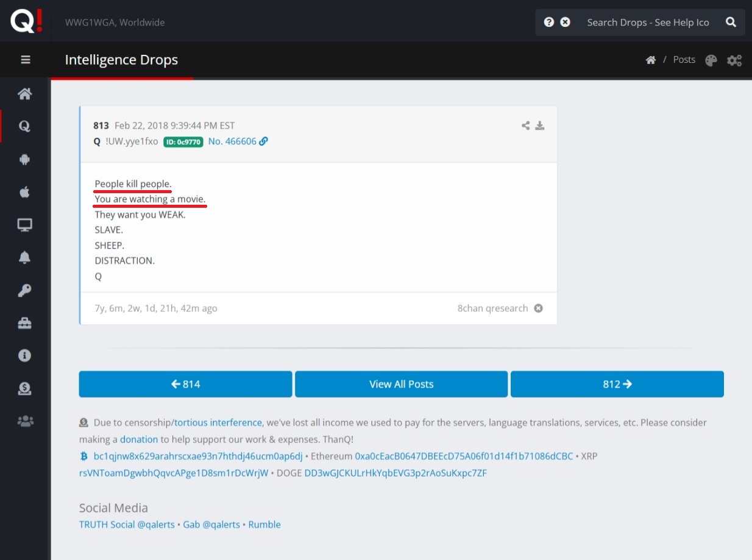Image resolution: width=752 pixels, height=560 pixels.
Task: Click the post number 813
Action: (x=101, y=126)
